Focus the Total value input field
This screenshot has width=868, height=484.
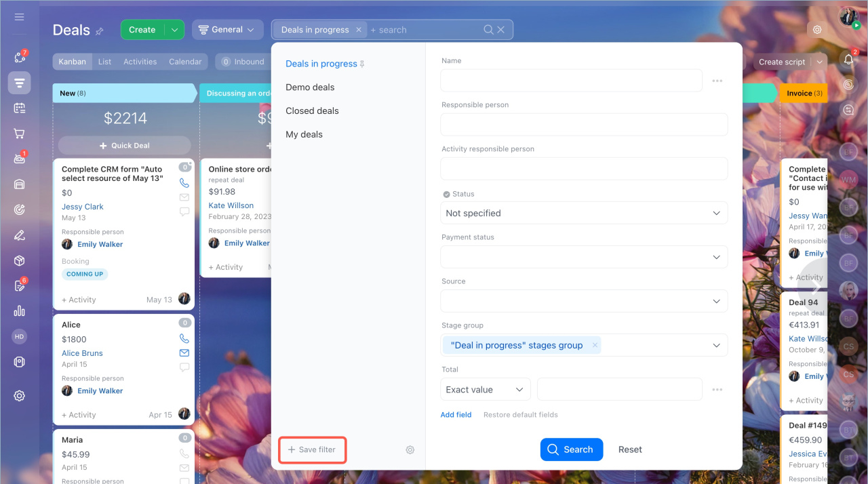point(619,390)
